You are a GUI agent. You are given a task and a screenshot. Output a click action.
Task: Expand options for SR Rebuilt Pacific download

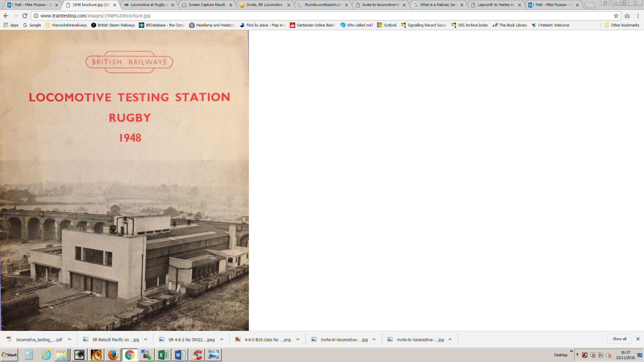coord(146,340)
